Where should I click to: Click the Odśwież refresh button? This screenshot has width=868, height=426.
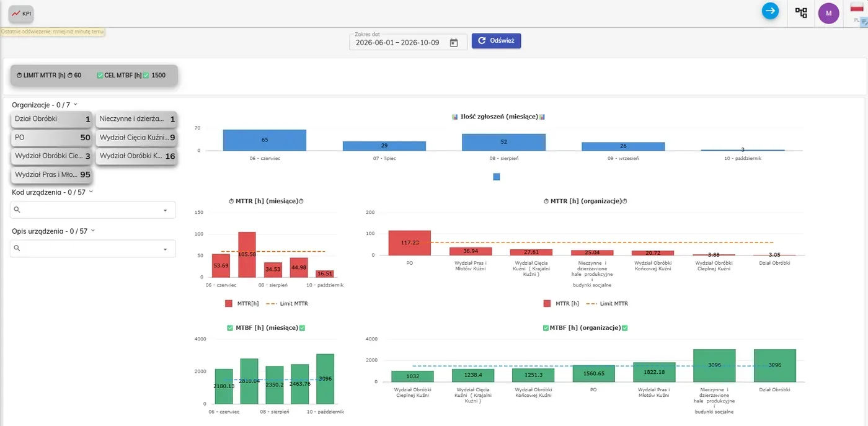496,40
